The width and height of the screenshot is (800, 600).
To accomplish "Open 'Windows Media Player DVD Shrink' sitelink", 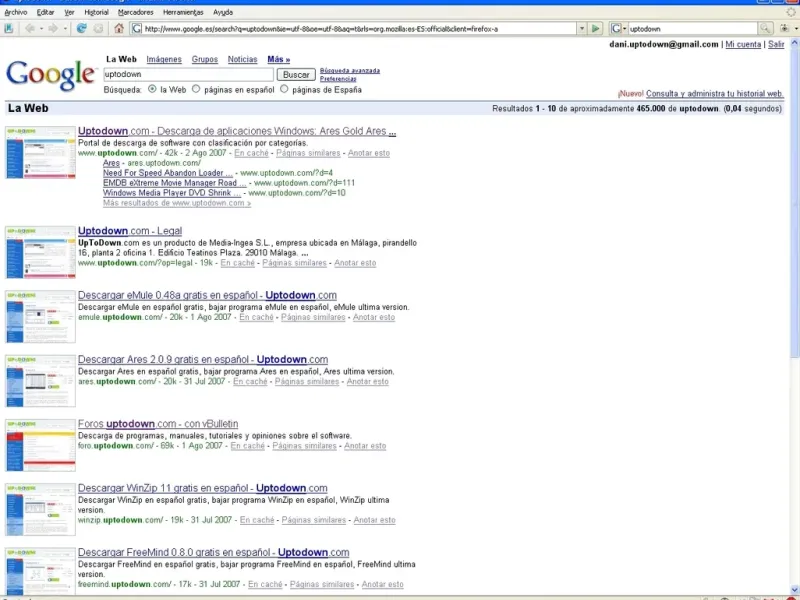I will coord(172,193).
